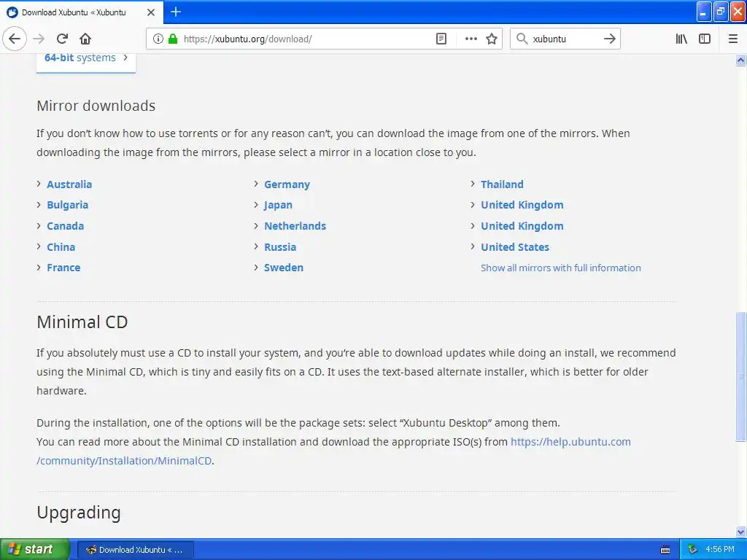Open the Firefox Home page icon
Image resolution: width=747 pixels, height=560 pixels.
(x=85, y=39)
